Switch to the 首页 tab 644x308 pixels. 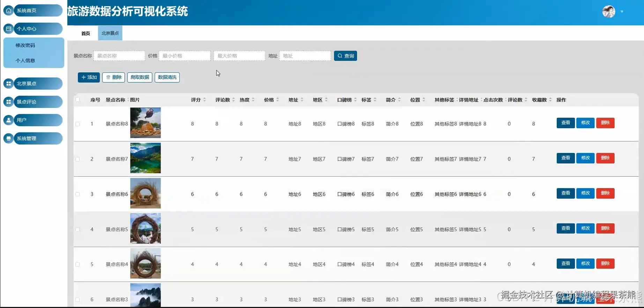pyautogui.click(x=86, y=33)
